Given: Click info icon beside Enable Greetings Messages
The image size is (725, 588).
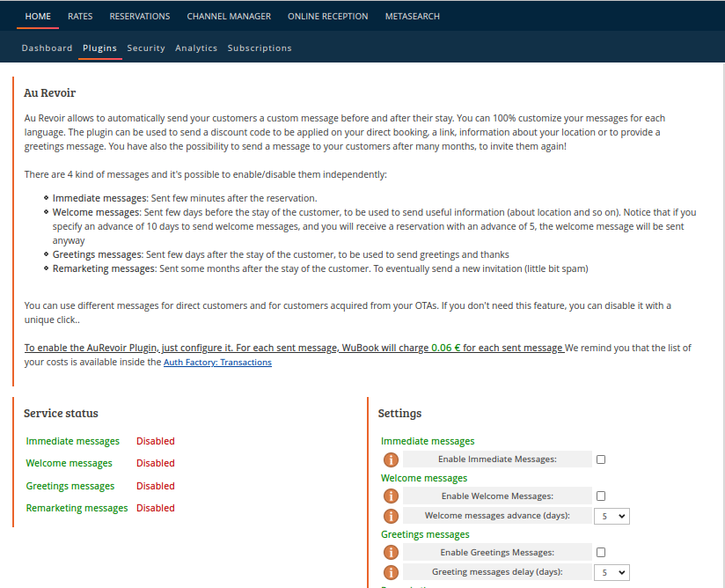Looking at the screenshot, I should (x=391, y=553).
